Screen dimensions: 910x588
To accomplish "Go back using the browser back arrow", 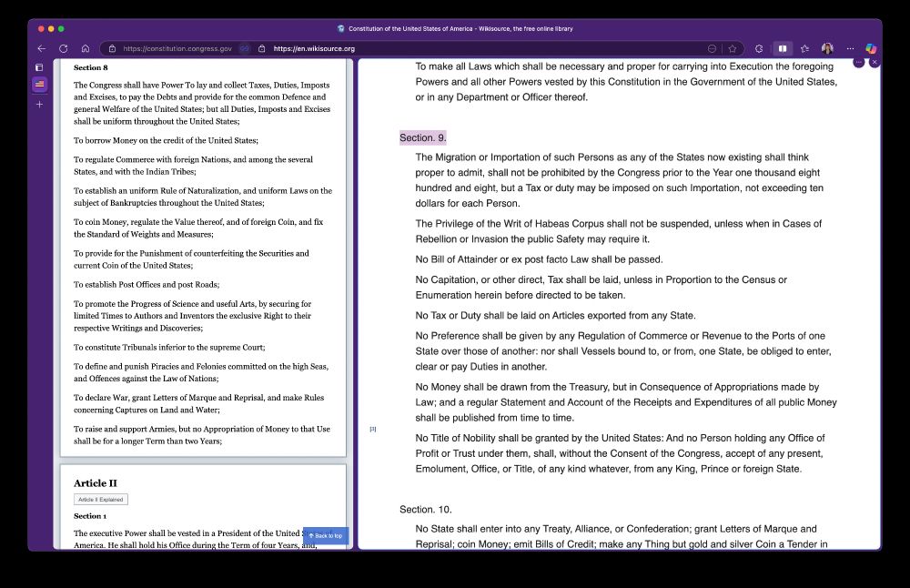I will click(41, 49).
